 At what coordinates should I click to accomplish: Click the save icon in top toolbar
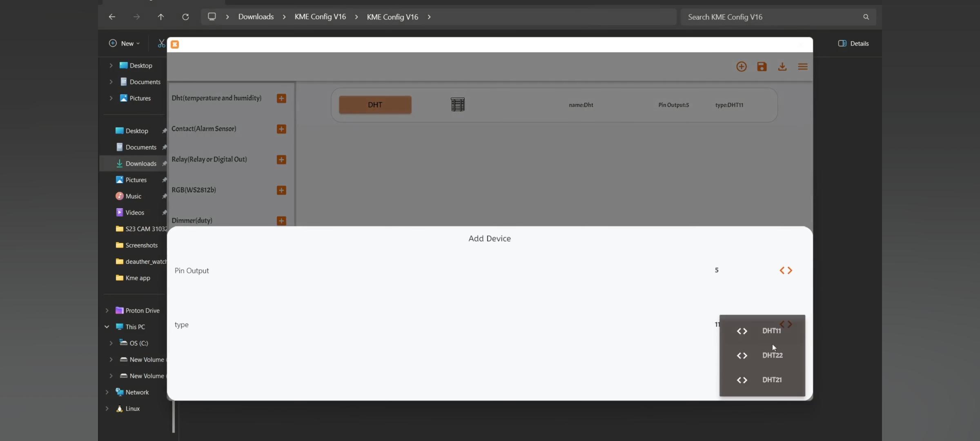(x=761, y=67)
